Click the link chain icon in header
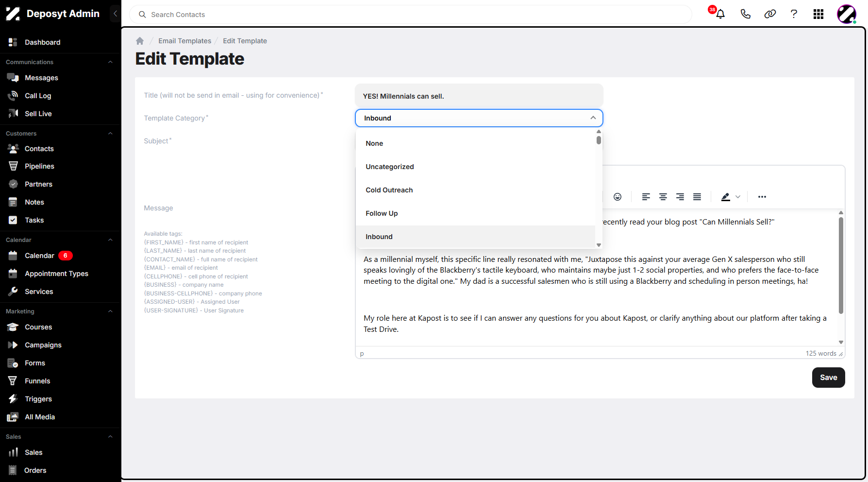Image resolution: width=868 pixels, height=482 pixels. [x=770, y=14]
